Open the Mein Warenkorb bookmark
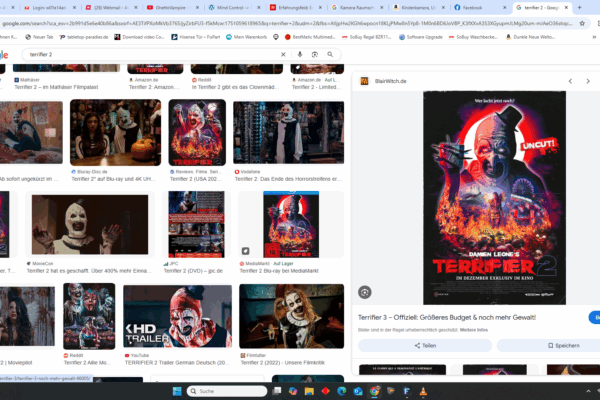Image resolution: width=600 pixels, height=400 pixels. (246, 37)
